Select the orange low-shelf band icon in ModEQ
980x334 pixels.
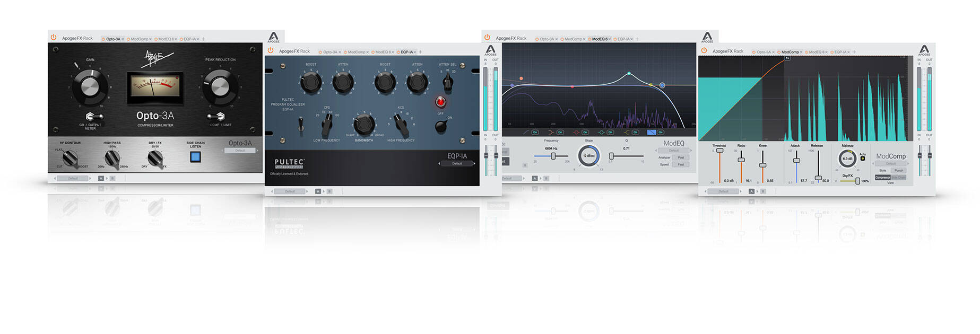[551, 133]
